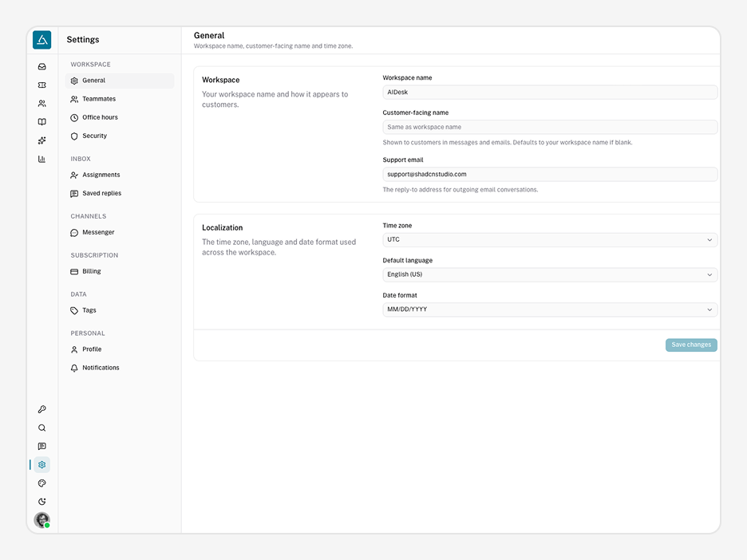Open Profile settings
The width and height of the screenshot is (747, 560).
click(x=120, y=349)
